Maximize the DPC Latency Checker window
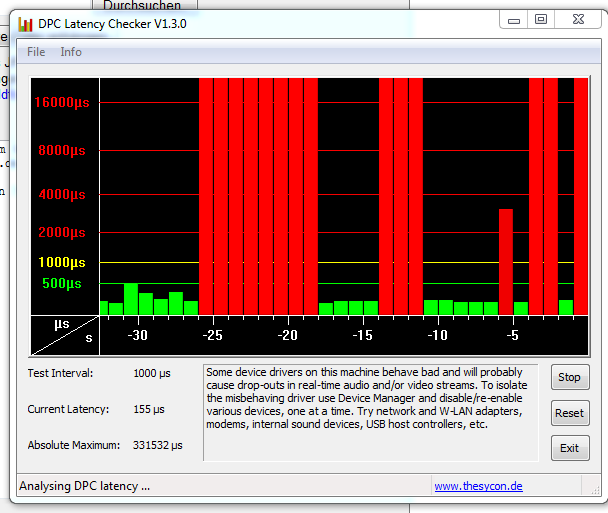Image resolution: width=608 pixels, height=513 pixels. point(541,19)
